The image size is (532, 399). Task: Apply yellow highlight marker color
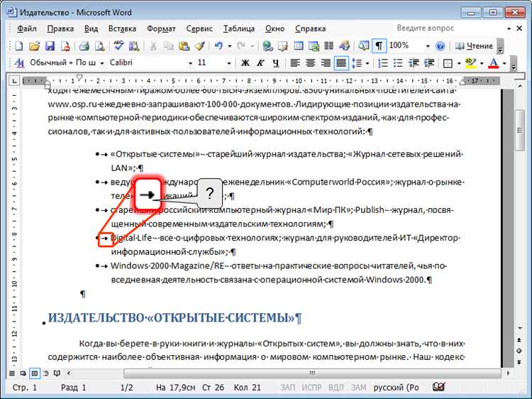tap(470, 62)
